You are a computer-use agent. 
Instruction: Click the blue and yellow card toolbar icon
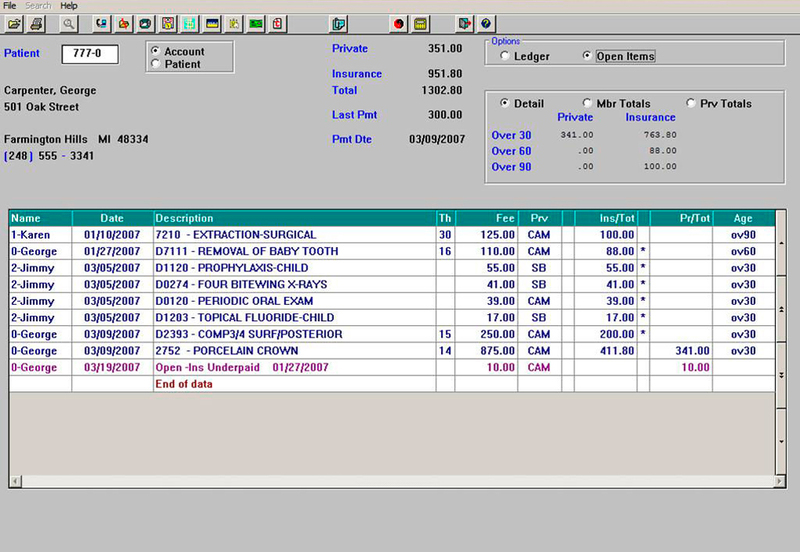click(212, 24)
